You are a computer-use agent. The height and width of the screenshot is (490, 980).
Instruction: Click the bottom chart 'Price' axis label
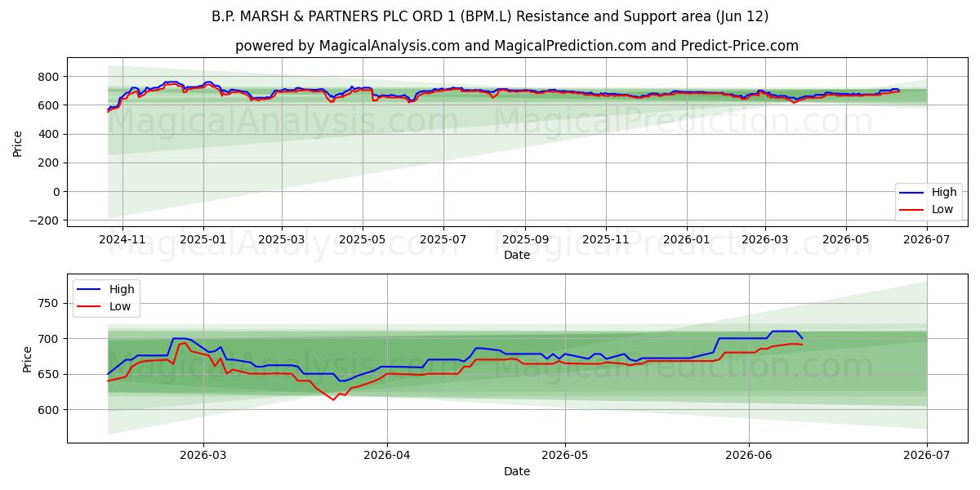[x=27, y=359]
